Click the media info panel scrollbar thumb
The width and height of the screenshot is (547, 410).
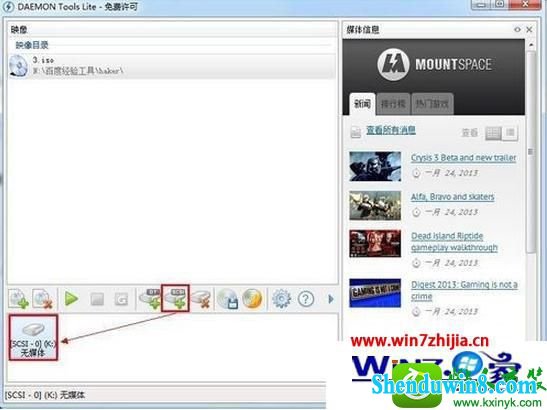coord(531,151)
